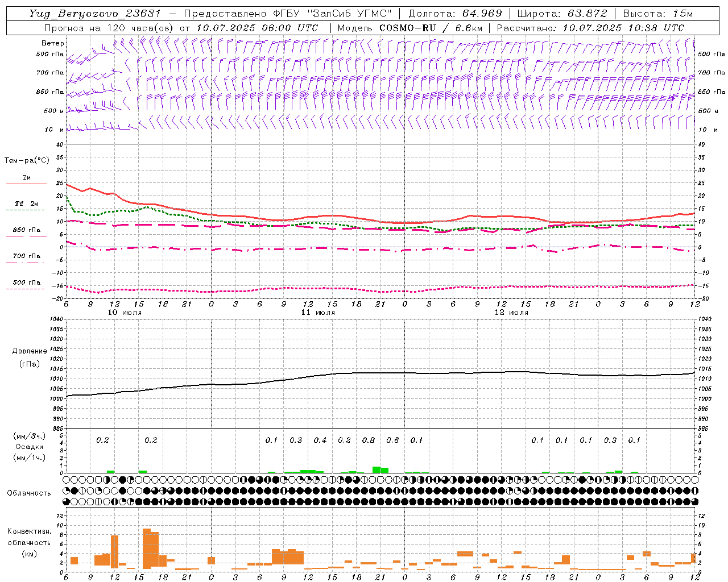Click the dotted pink line under the legend's 500 гПа
Screen dimensions: 728x582
click(x=25, y=289)
